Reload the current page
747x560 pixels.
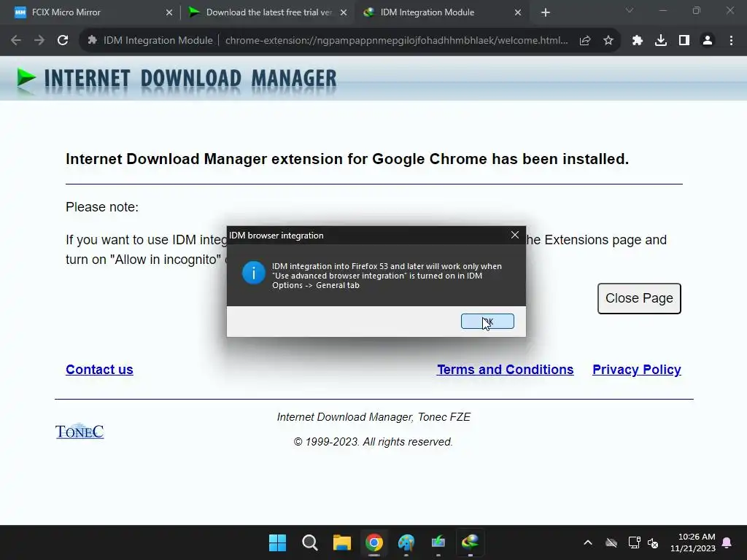point(63,41)
